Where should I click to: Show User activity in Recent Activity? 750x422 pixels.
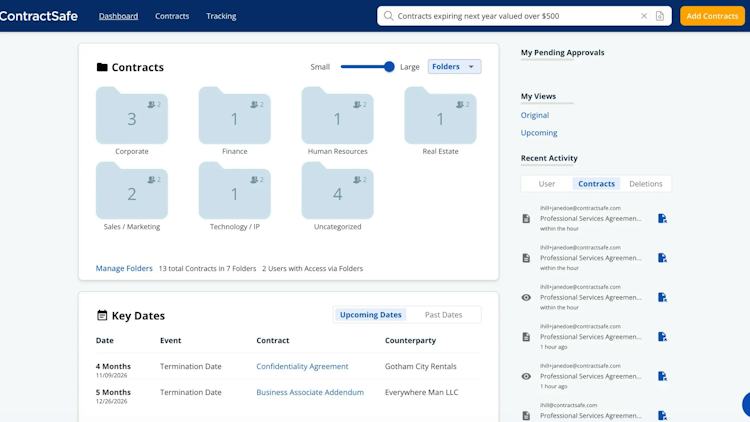(x=547, y=184)
